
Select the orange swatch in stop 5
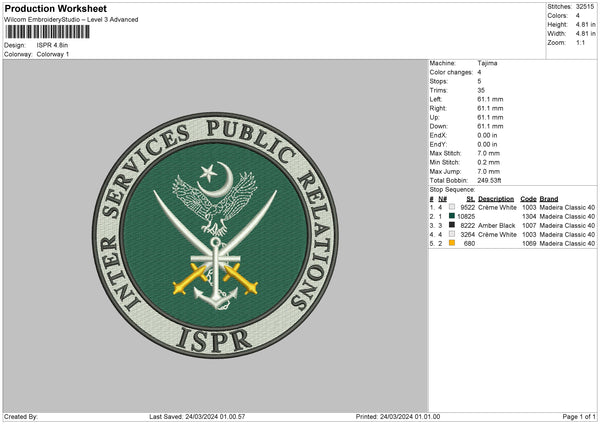point(452,243)
